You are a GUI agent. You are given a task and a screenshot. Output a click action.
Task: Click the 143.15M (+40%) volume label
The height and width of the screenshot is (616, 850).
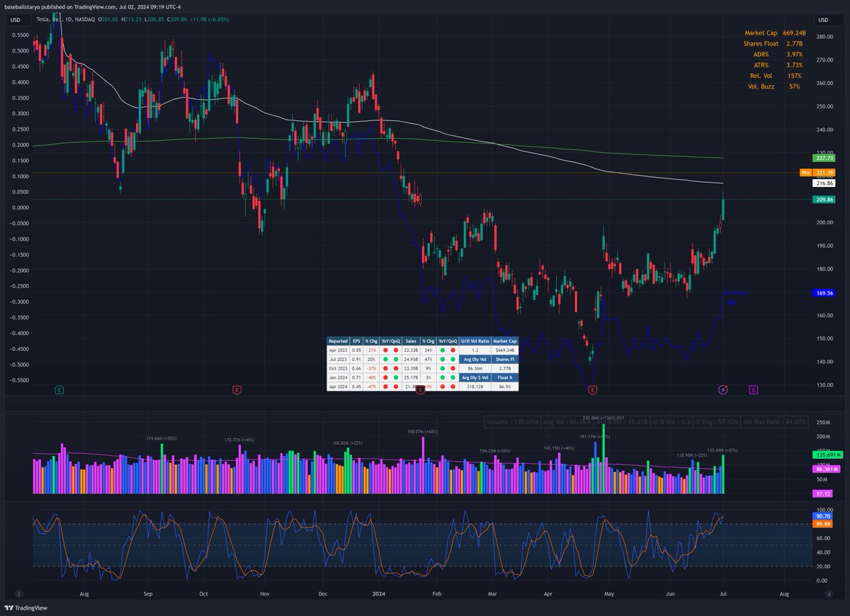(x=559, y=448)
